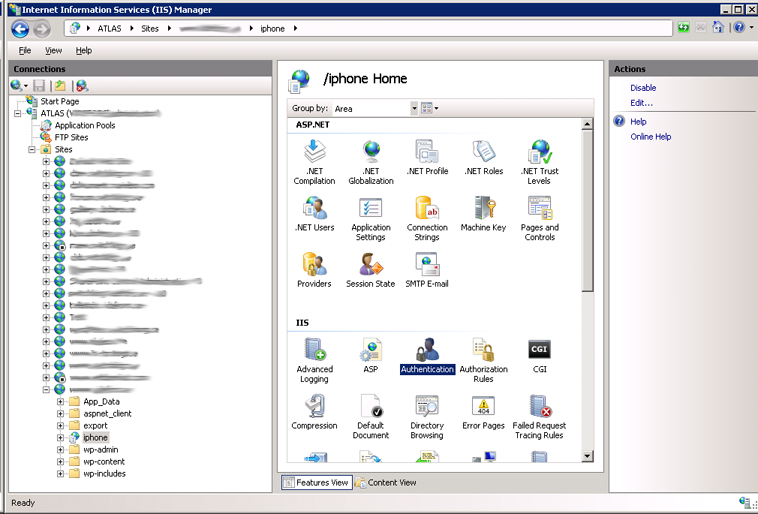Collapse the ATLAS server node
The width and height of the screenshot is (758, 514).
click(x=17, y=113)
